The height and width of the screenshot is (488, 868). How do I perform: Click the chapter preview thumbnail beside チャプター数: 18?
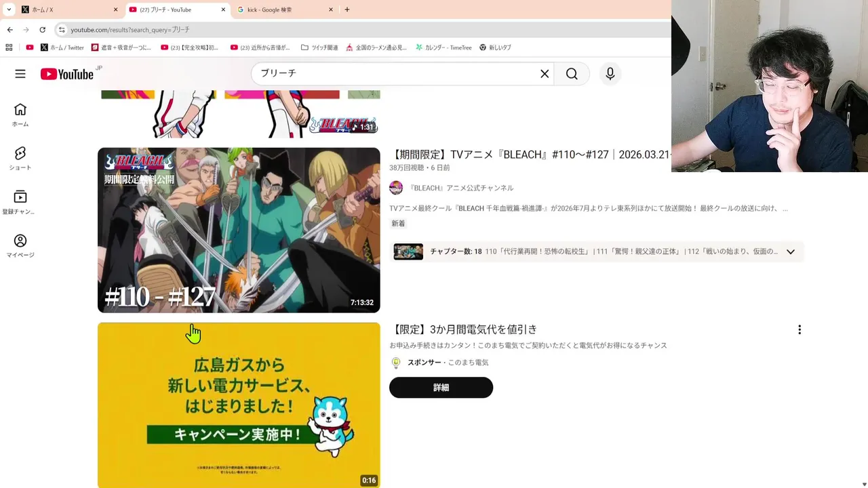(x=408, y=251)
